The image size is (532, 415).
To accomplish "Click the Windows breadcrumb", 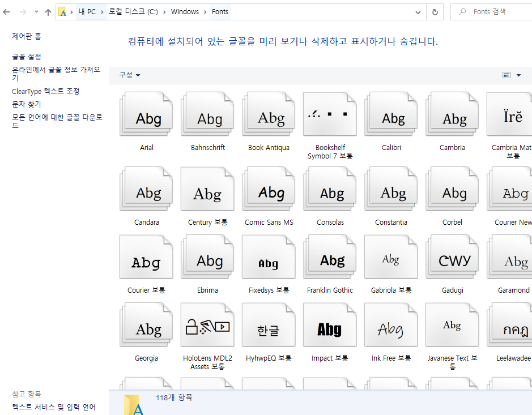I will click(185, 12).
